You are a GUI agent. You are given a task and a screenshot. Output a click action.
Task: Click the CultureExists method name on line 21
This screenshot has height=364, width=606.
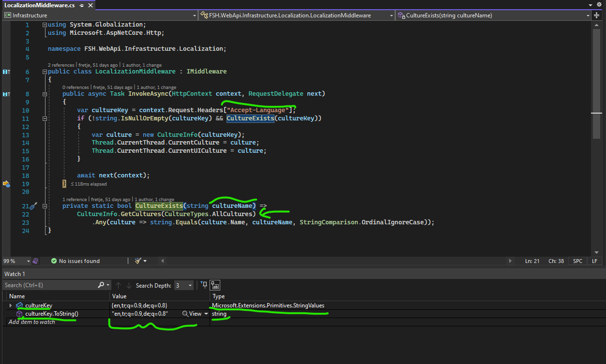[x=159, y=206]
